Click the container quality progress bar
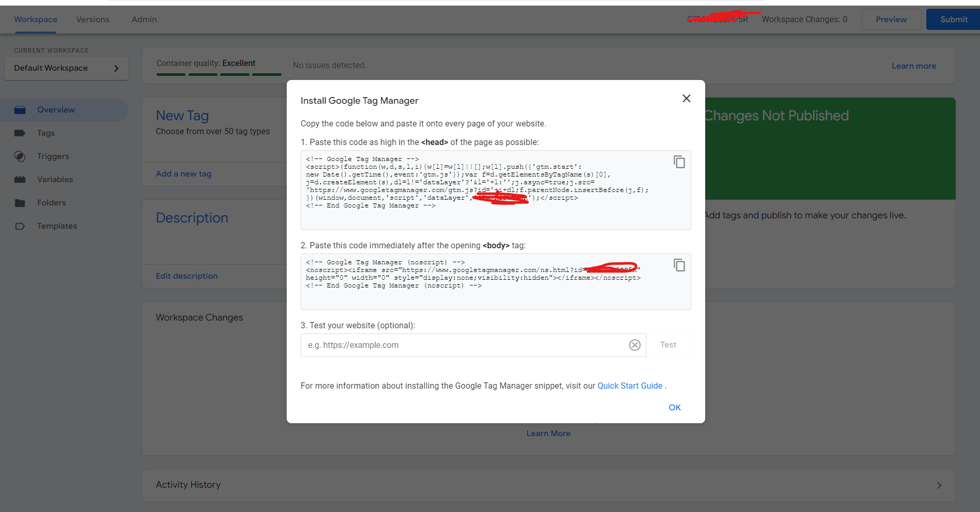The height and width of the screenshot is (512, 980). tap(219, 74)
